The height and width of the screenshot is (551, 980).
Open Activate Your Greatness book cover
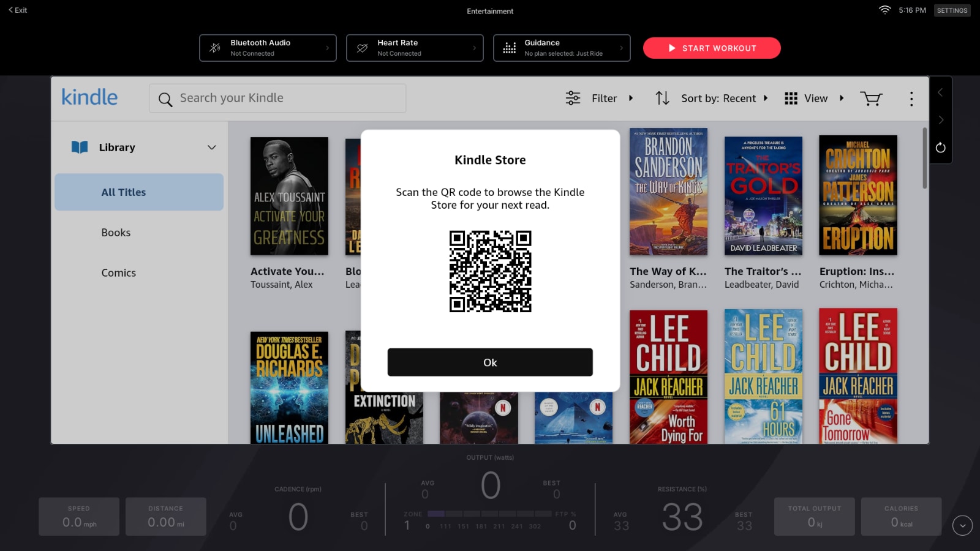click(x=289, y=196)
